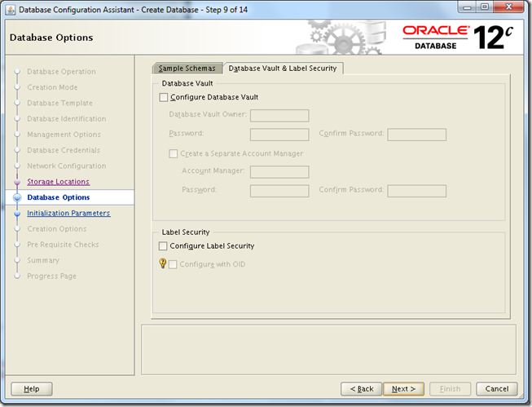The height and width of the screenshot is (407, 532).
Task: Toggle Configure with OID checkbox
Action: tap(173, 264)
